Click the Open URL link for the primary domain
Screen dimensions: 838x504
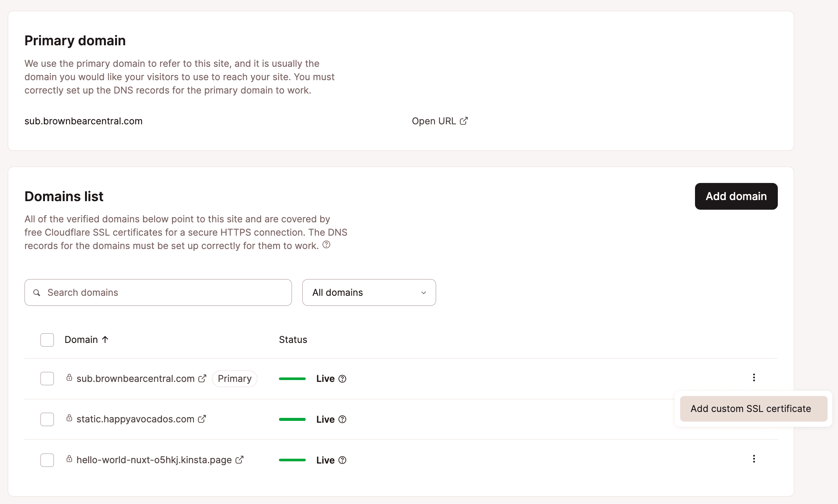[x=440, y=121]
